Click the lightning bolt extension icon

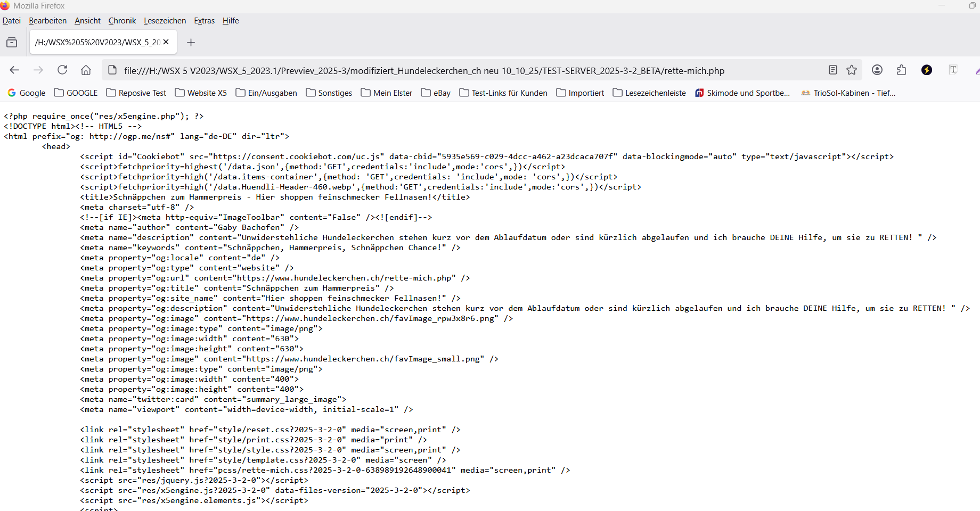(927, 70)
